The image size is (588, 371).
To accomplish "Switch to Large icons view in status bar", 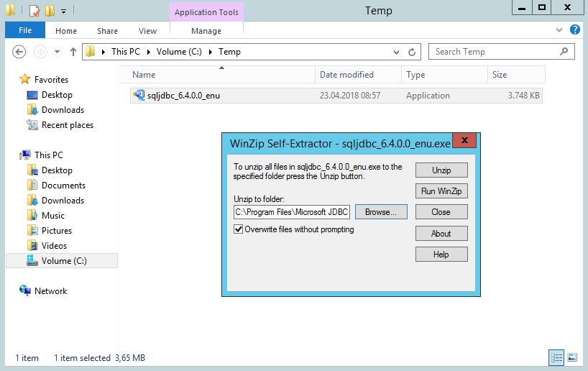I will (x=572, y=357).
